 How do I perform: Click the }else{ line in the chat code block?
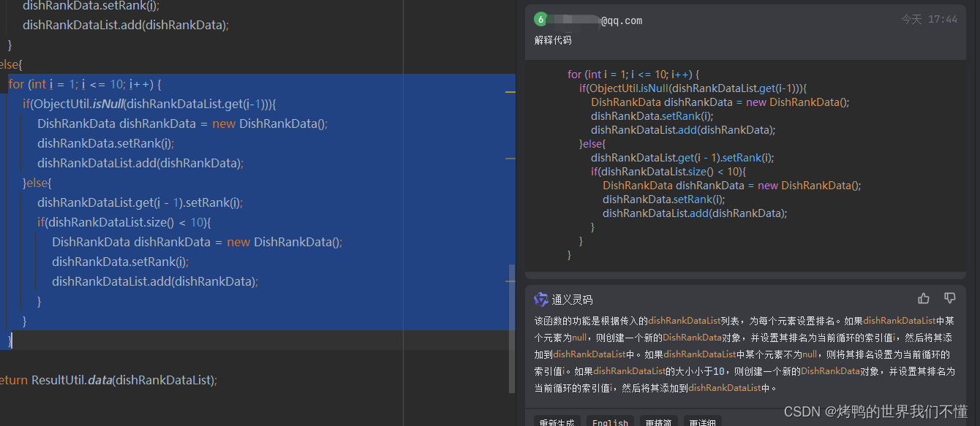click(x=592, y=144)
